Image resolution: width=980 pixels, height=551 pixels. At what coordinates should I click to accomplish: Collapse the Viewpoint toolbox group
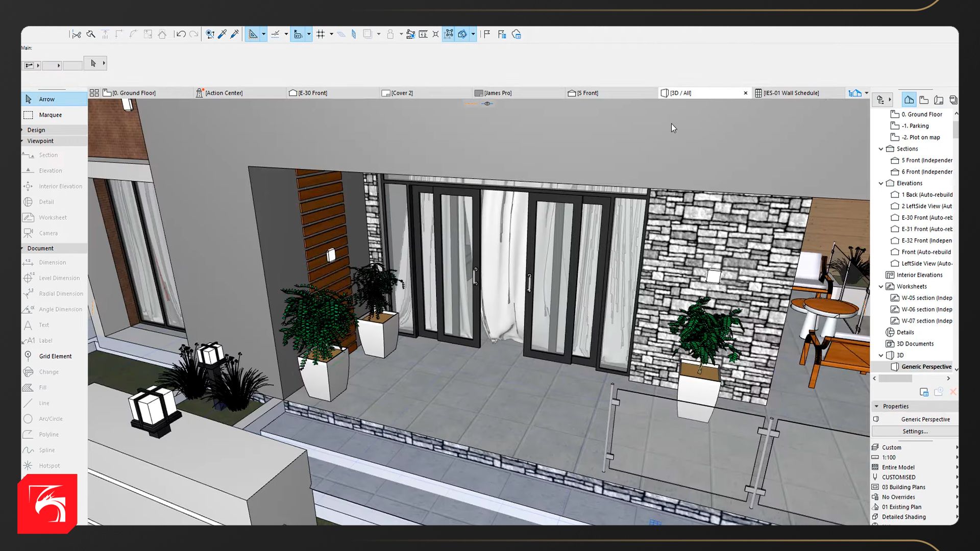pyautogui.click(x=54, y=141)
